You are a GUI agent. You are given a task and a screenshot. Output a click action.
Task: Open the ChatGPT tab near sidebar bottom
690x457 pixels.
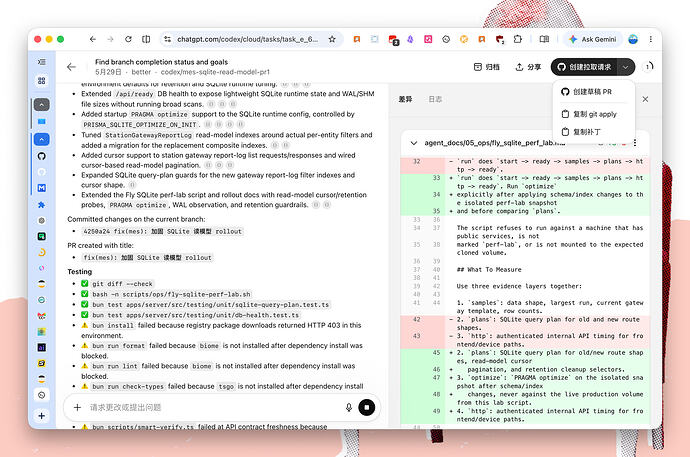[x=42, y=395]
